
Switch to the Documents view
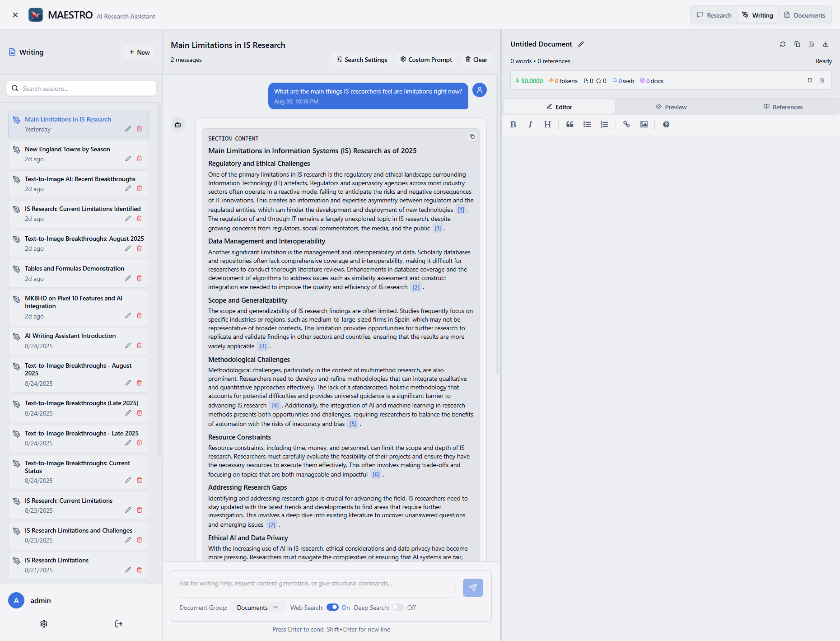[x=805, y=15]
